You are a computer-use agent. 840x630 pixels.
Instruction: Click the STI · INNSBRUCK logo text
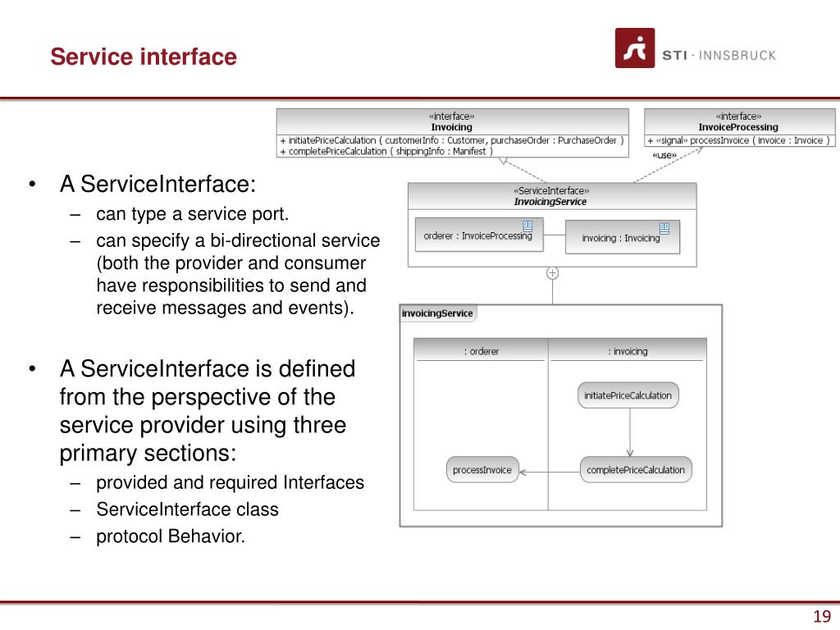(x=719, y=55)
